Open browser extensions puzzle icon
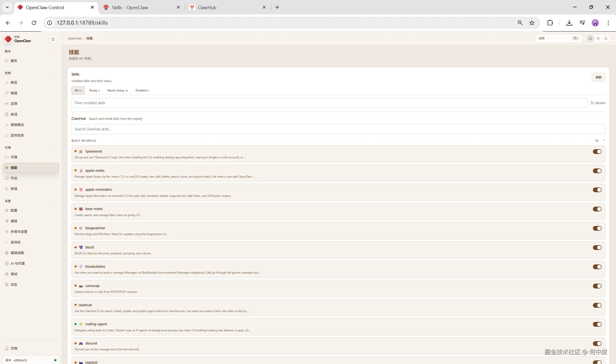The height and width of the screenshot is (364, 616). click(x=550, y=23)
